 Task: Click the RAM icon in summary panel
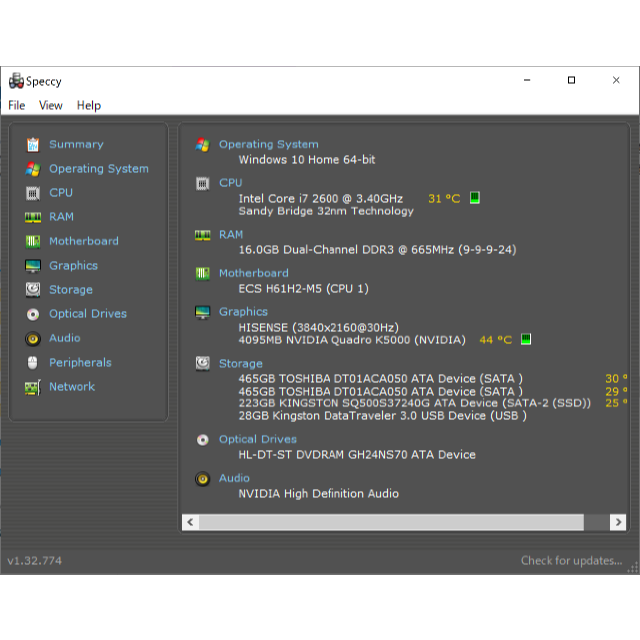point(203,235)
